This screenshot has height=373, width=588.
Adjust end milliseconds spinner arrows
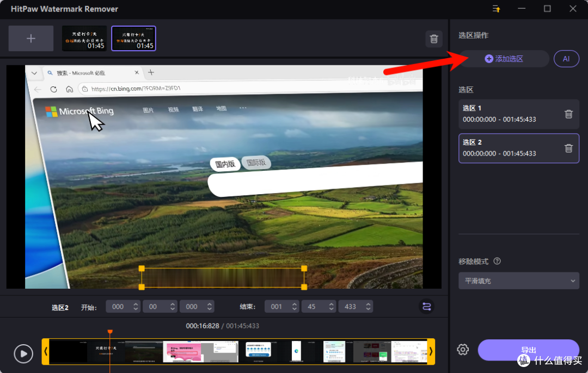(x=368, y=307)
